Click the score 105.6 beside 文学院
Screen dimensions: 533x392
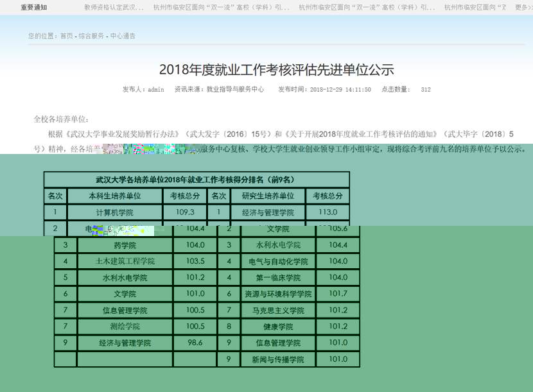point(338,228)
